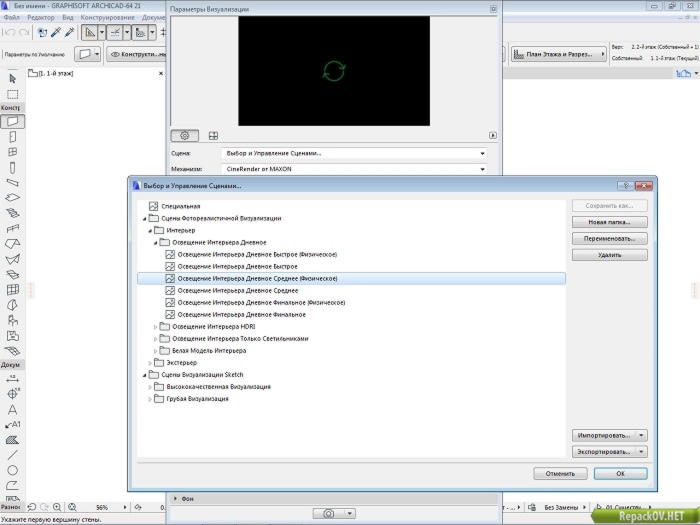Select the Dimension tool in the toolbox
Image resolution: width=700 pixels, height=525 pixels.
coord(12,379)
